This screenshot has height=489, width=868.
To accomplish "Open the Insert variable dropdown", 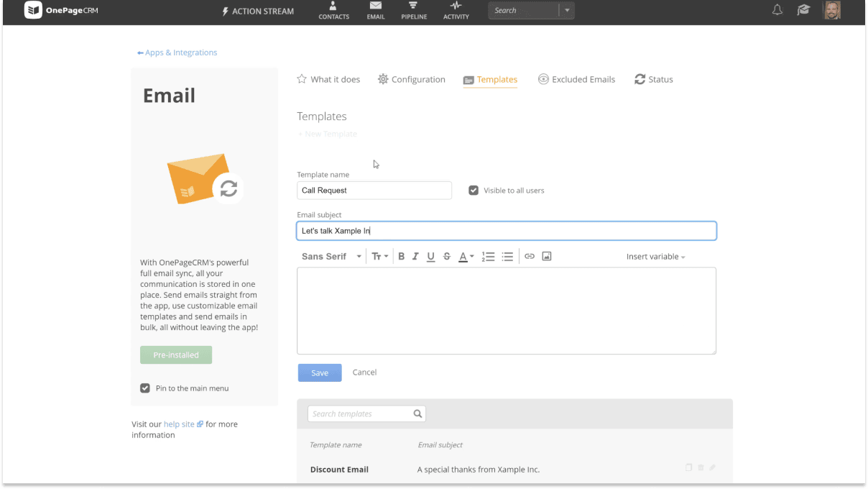I will tap(655, 256).
